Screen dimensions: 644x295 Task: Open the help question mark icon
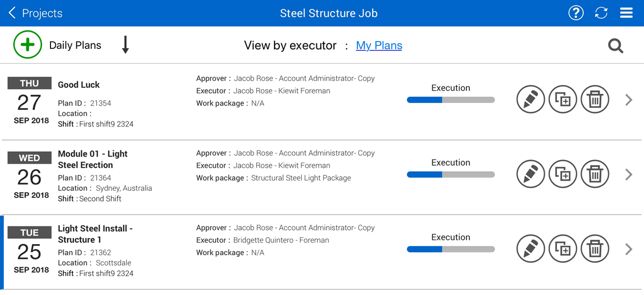(576, 13)
